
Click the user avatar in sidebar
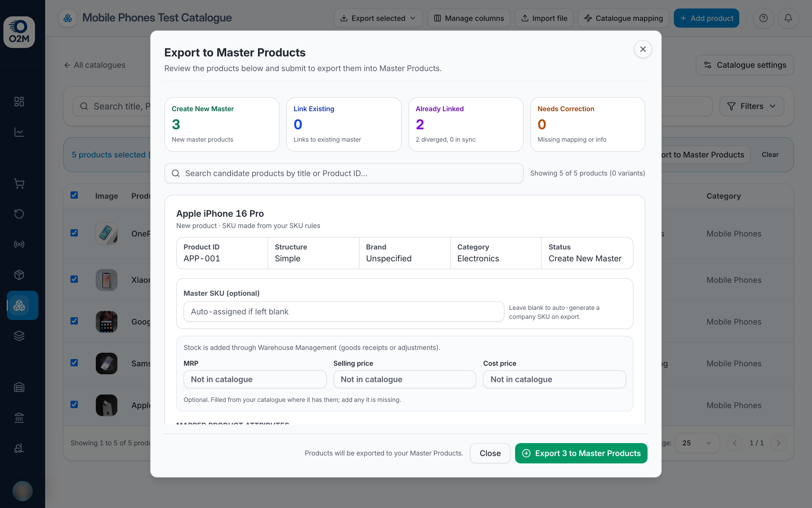point(23,491)
